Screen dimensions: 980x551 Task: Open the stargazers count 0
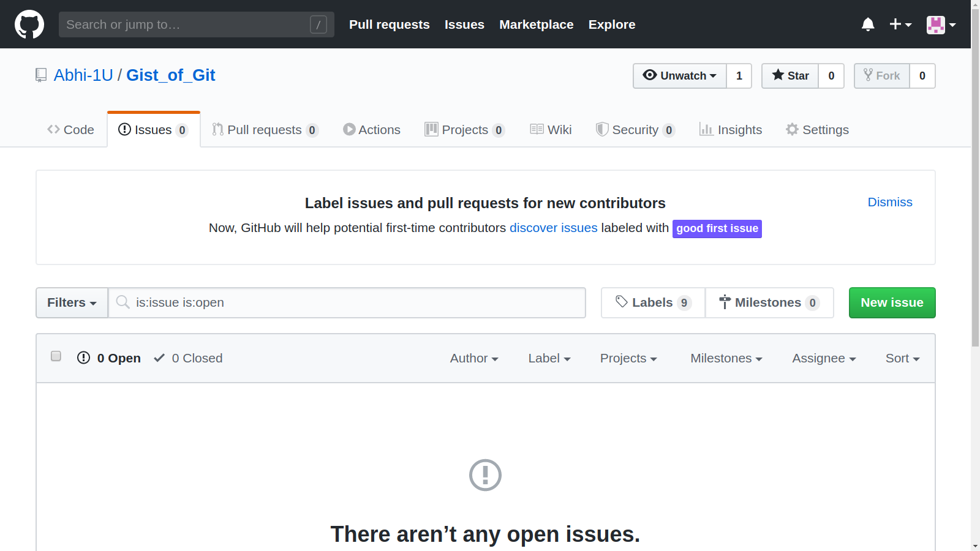pyautogui.click(x=831, y=76)
